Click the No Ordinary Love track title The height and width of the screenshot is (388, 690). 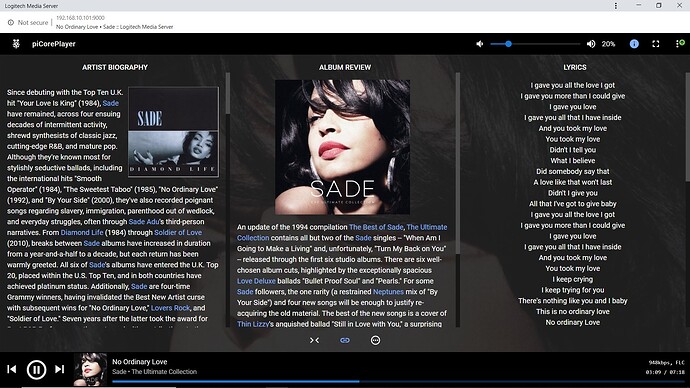[x=139, y=362]
